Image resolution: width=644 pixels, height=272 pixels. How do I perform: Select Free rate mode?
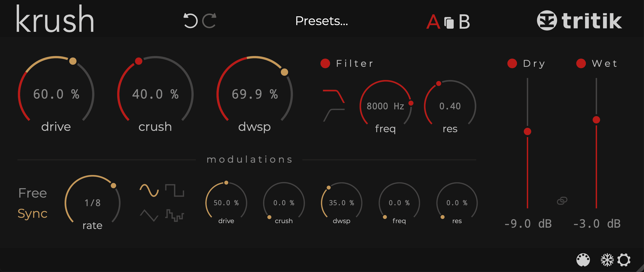point(32,193)
